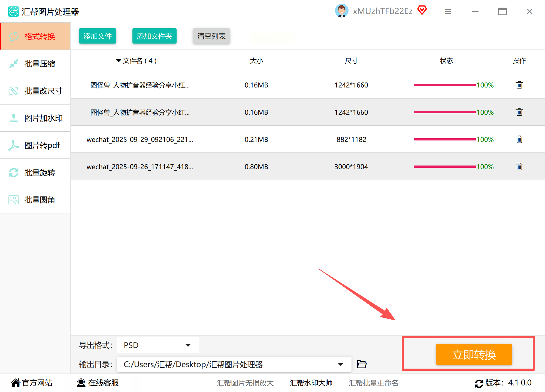Click the official website home icon
Image resolution: width=545 pixels, height=392 pixels.
16,383
